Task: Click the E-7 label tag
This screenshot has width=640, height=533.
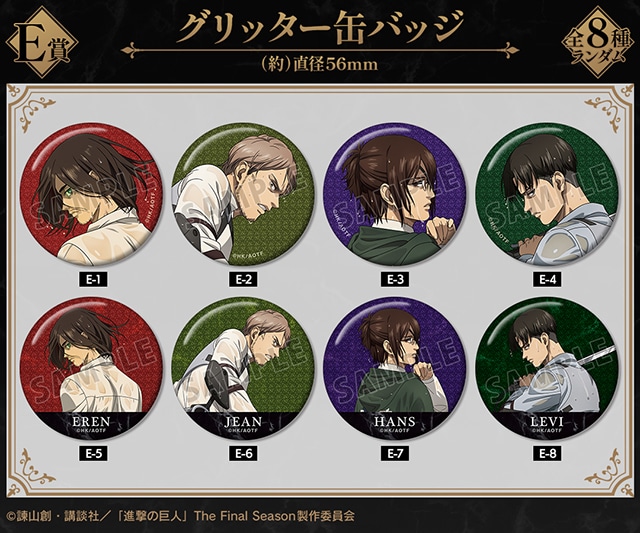Action: (x=395, y=453)
